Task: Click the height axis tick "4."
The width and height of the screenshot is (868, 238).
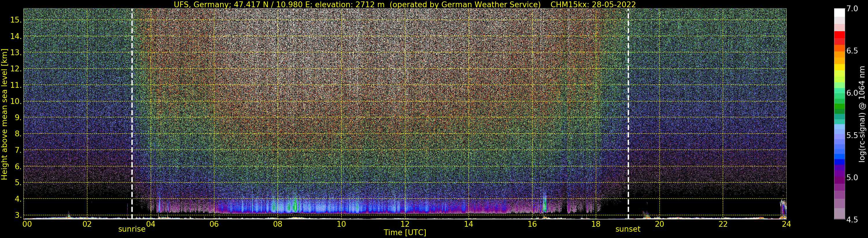Action: click(x=18, y=199)
